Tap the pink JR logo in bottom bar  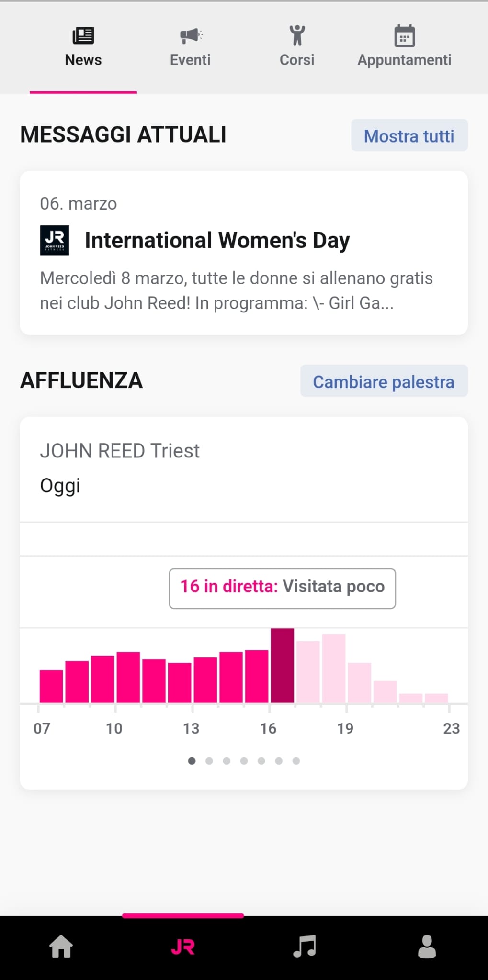point(183,947)
